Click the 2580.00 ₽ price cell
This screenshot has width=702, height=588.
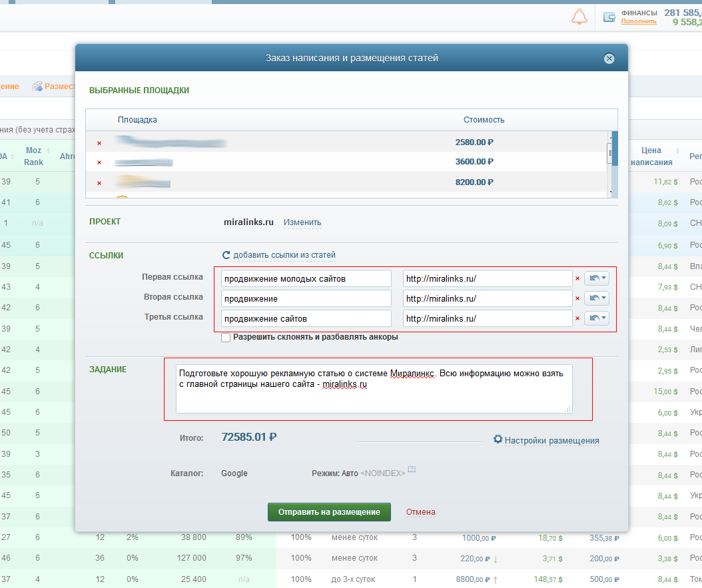474,143
